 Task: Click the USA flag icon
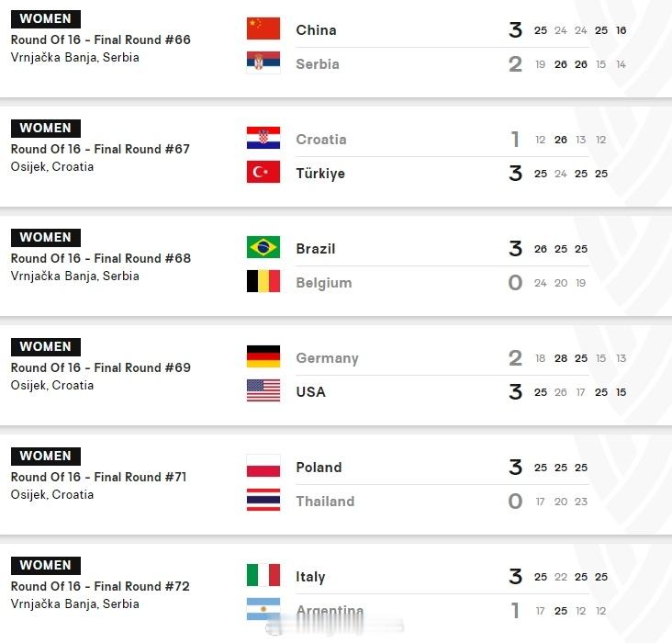pos(263,390)
